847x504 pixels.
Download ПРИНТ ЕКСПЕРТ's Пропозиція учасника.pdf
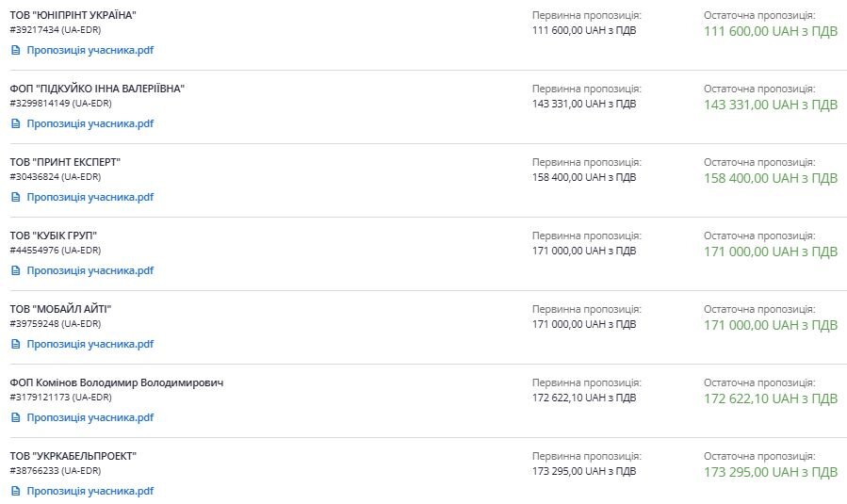[90, 197]
